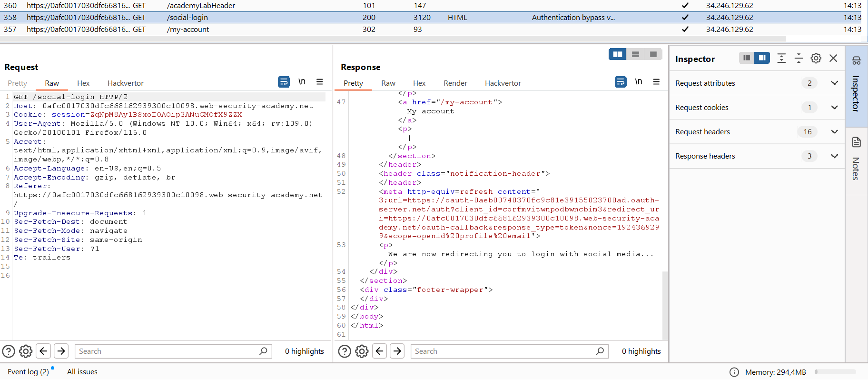
Task: Show non-printable characters in Response panel
Action: [x=639, y=82]
